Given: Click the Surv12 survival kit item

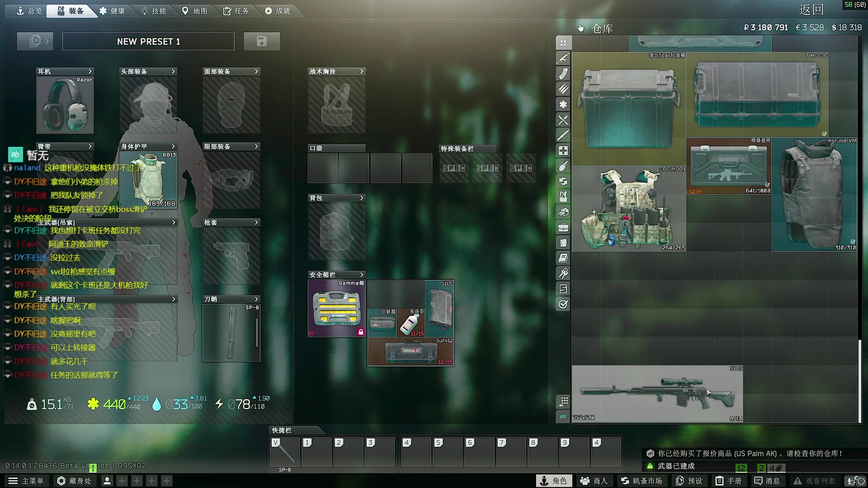Looking at the screenshot, I should click(x=411, y=351).
